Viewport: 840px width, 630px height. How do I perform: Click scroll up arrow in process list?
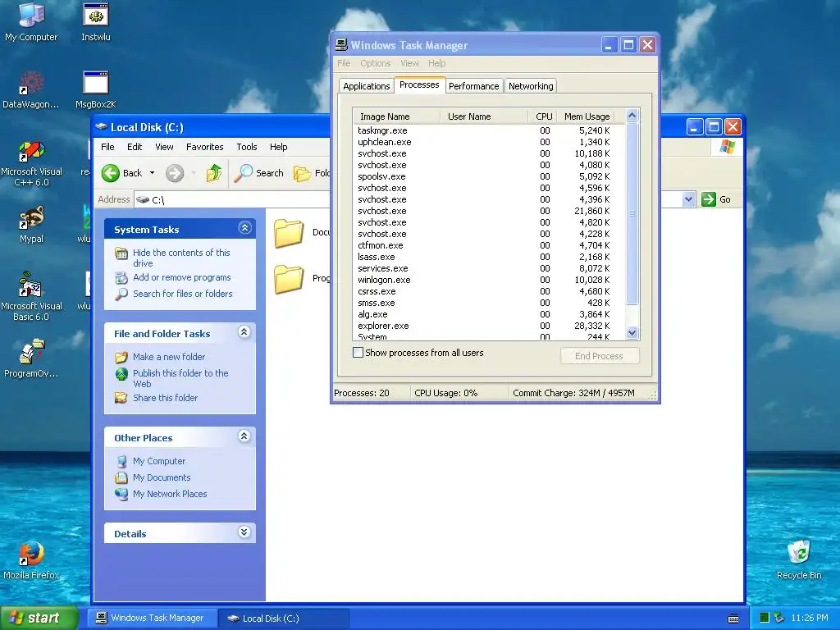[632, 115]
